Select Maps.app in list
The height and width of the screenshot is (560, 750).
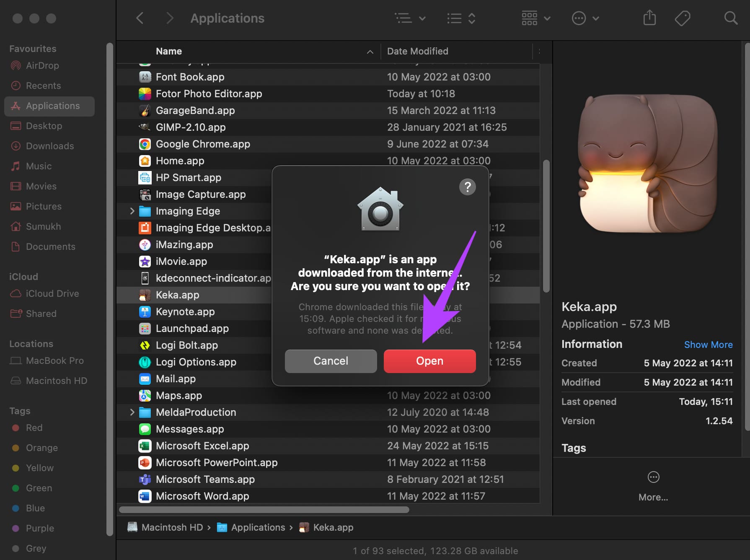pyautogui.click(x=328, y=395)
